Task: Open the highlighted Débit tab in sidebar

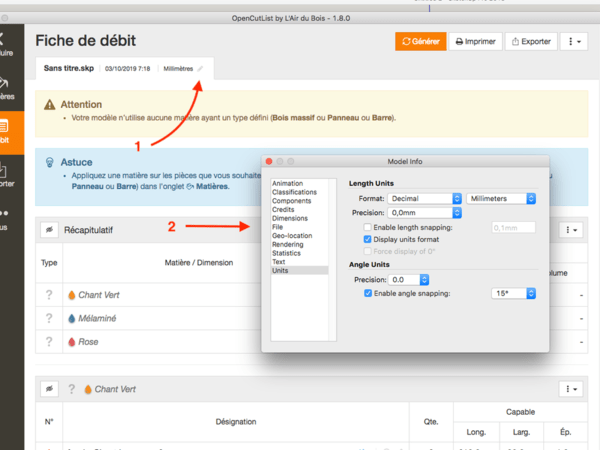Action: click(x=12, y=133)
